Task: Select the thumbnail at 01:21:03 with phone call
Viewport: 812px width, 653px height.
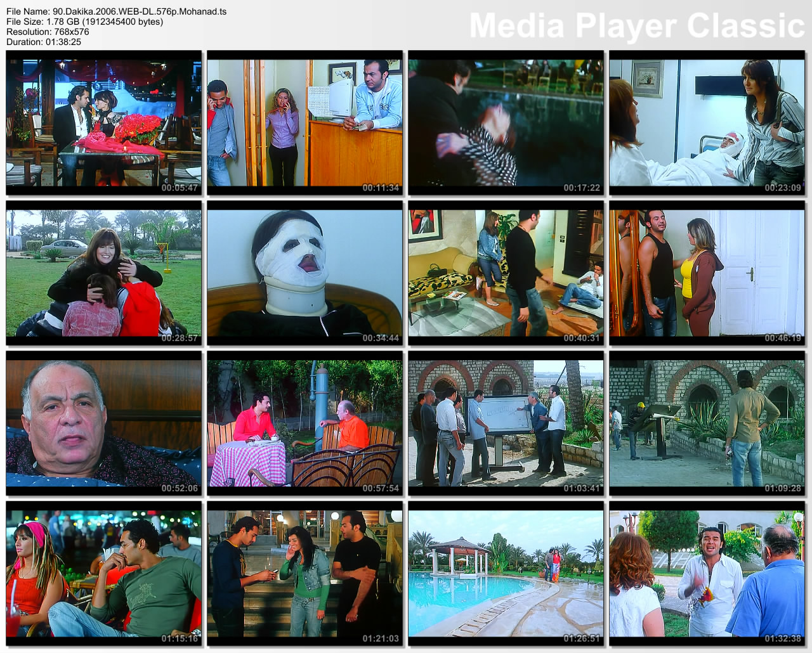Action: pos(304,574)
